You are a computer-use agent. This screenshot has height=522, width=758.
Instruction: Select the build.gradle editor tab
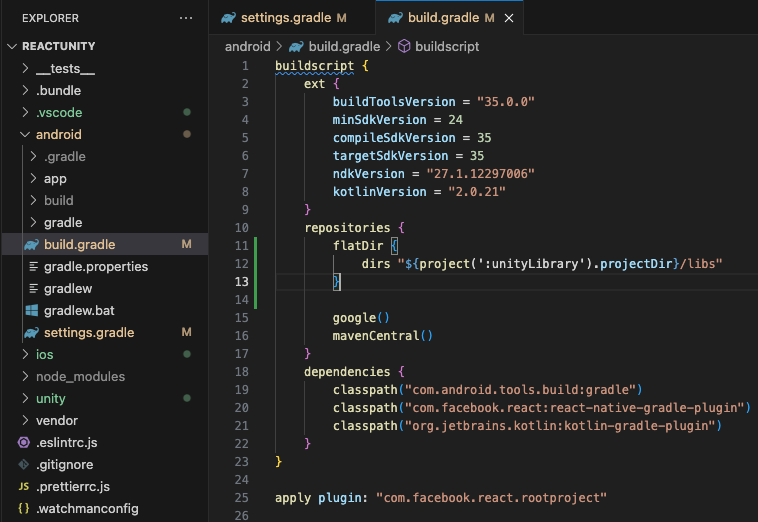[449, 18]
